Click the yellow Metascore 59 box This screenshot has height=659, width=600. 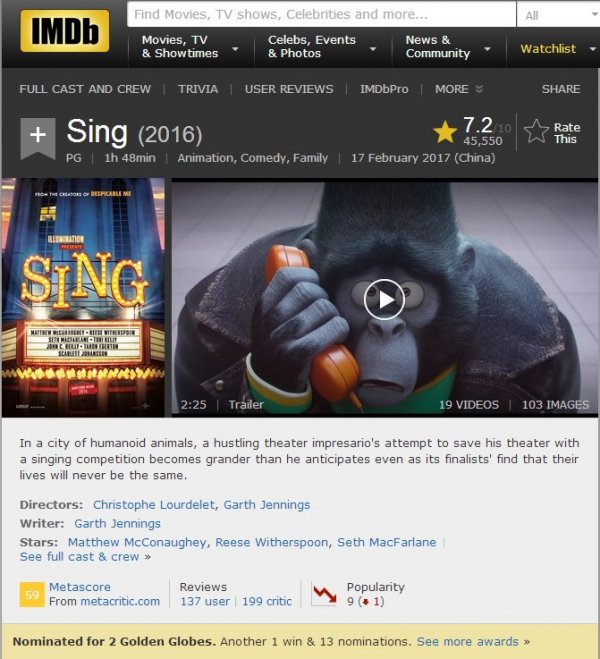(x=32, y=594)
